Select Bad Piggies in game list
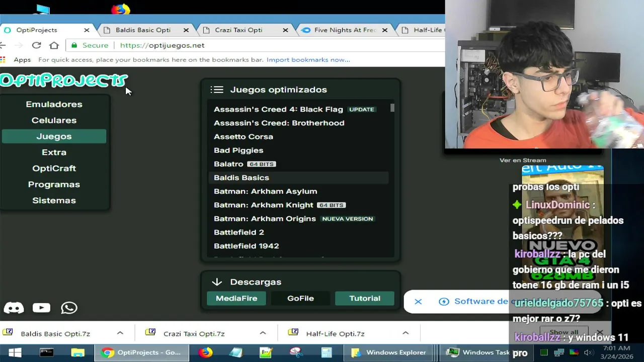The image size is (644, 362). (298, 150)
